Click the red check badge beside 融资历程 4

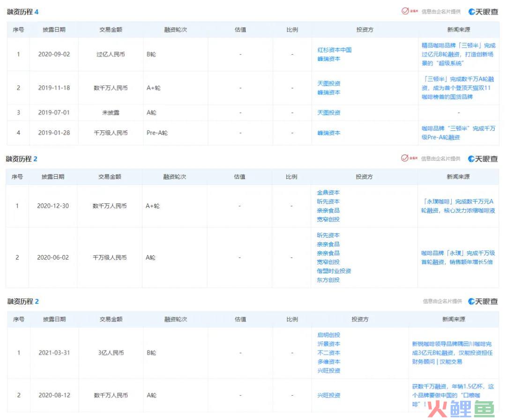point(409,11)
